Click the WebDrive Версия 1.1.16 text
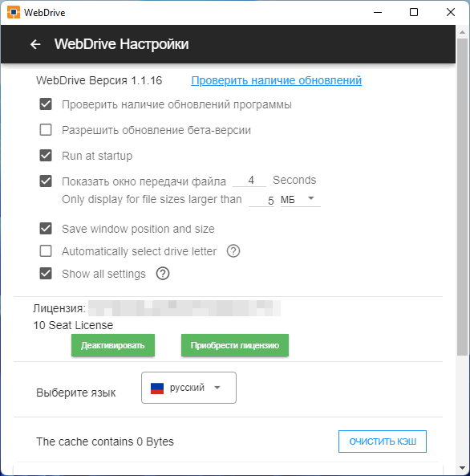The image size is (470, 476). (99, 80)
